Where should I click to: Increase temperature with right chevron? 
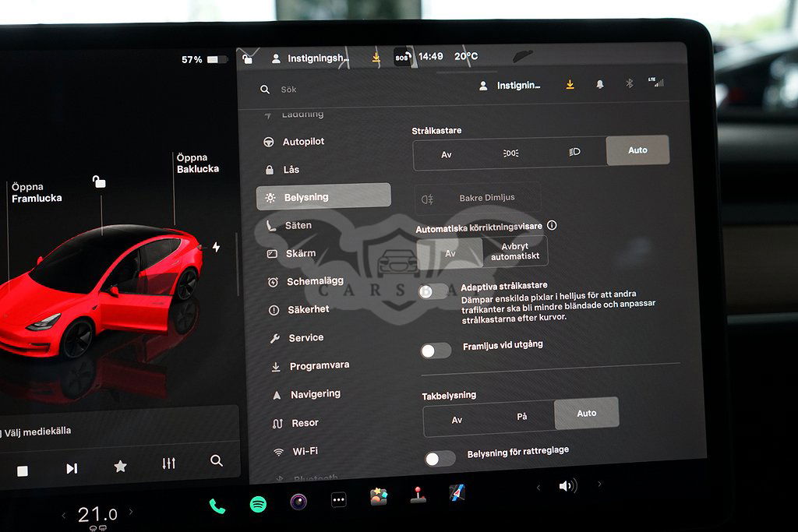point(131,512)
